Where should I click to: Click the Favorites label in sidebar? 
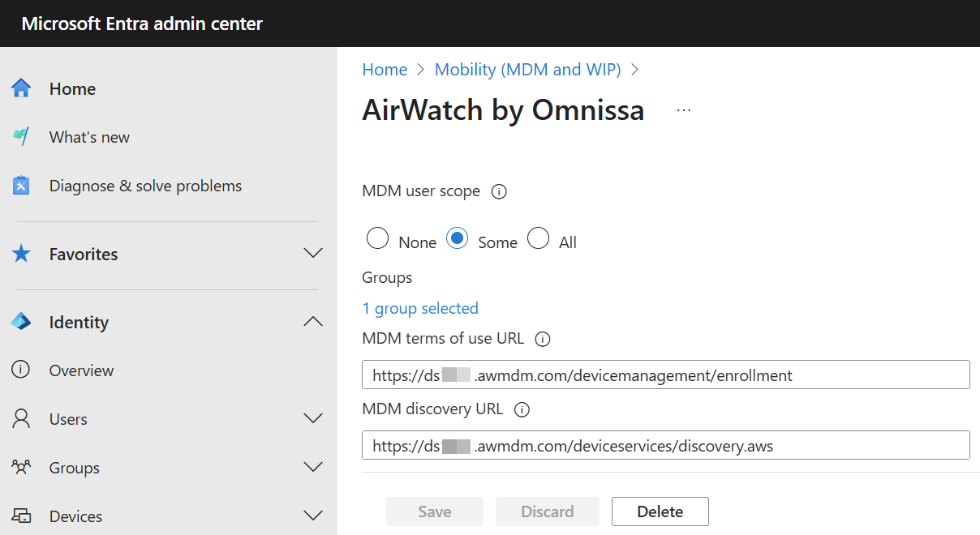[84, 254]
